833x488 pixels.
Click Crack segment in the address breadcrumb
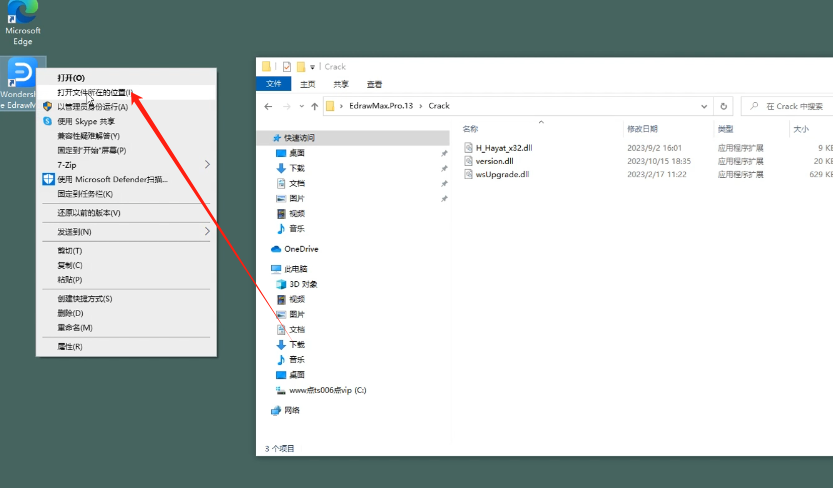[439, 106]
